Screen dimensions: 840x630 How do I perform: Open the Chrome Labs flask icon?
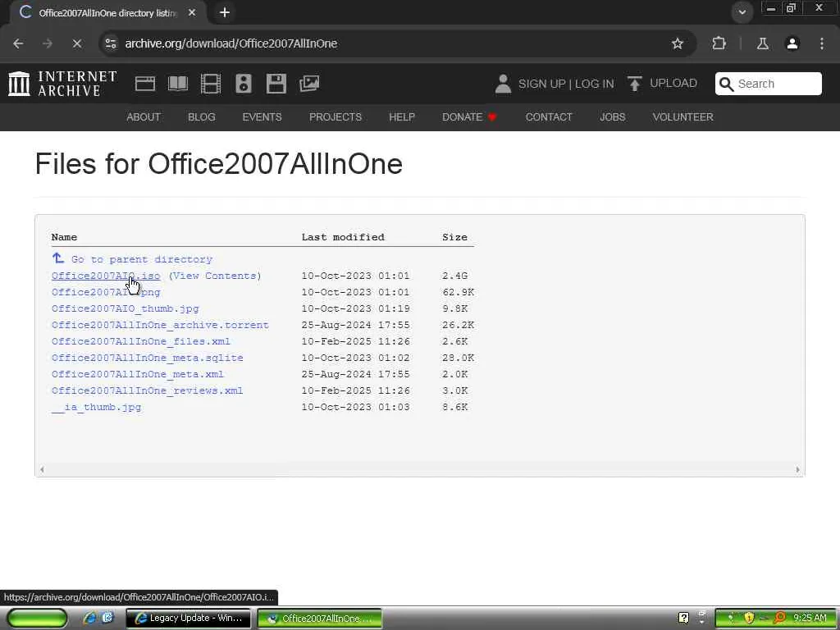pos(763,43)
